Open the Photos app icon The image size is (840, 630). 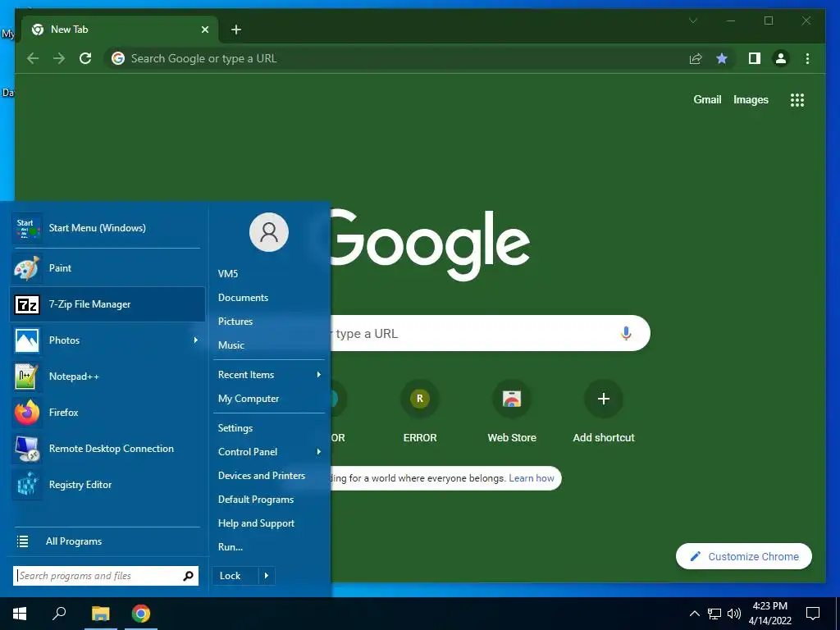(x=27, y=340)
